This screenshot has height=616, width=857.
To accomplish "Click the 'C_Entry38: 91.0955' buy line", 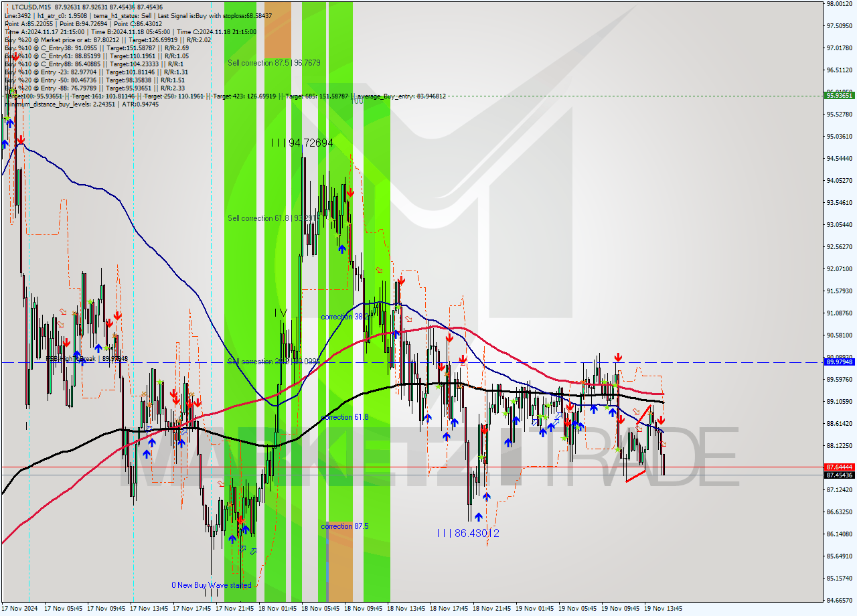I will tap(96, 48).
